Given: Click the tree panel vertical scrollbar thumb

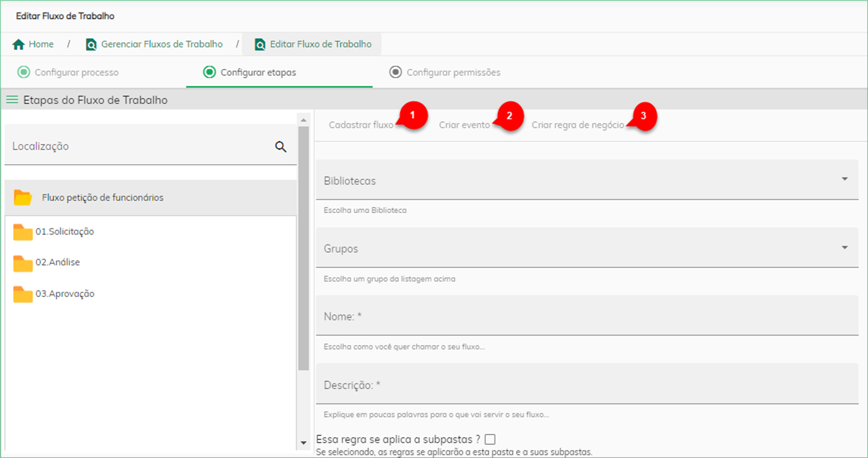Looking at the screenshot, I should click(x=303, y=248).
